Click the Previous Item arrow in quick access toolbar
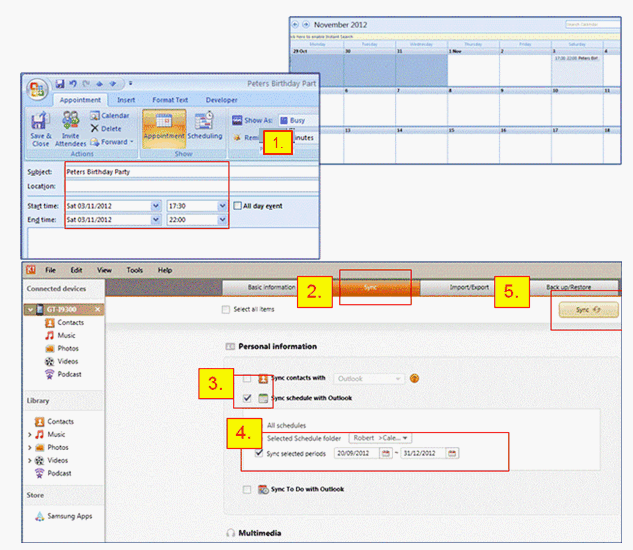 coord(99,84)
